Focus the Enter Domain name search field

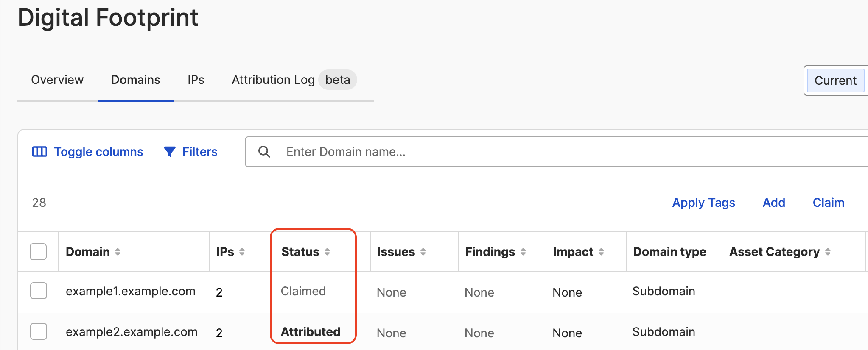click(x=557, y=152)
